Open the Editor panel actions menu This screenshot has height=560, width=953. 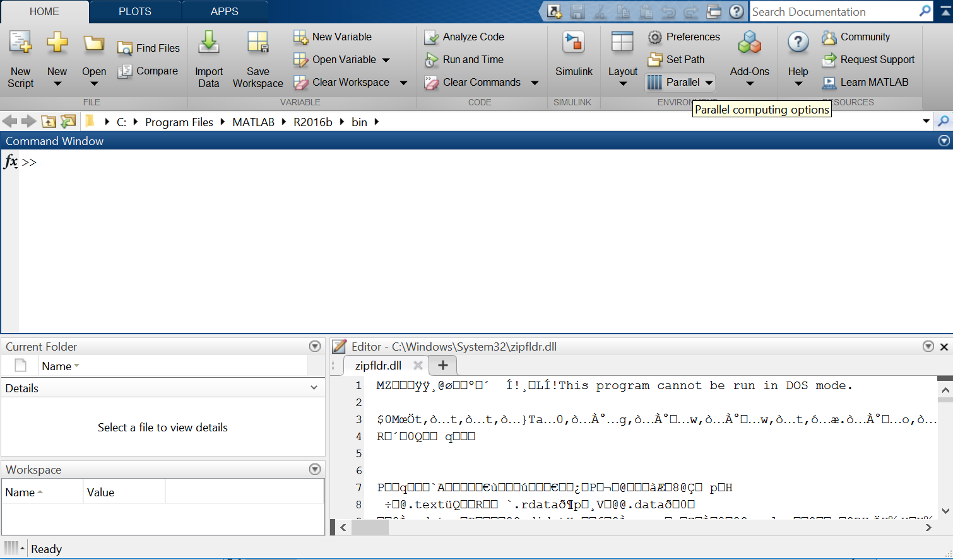[x=928, y=346]
